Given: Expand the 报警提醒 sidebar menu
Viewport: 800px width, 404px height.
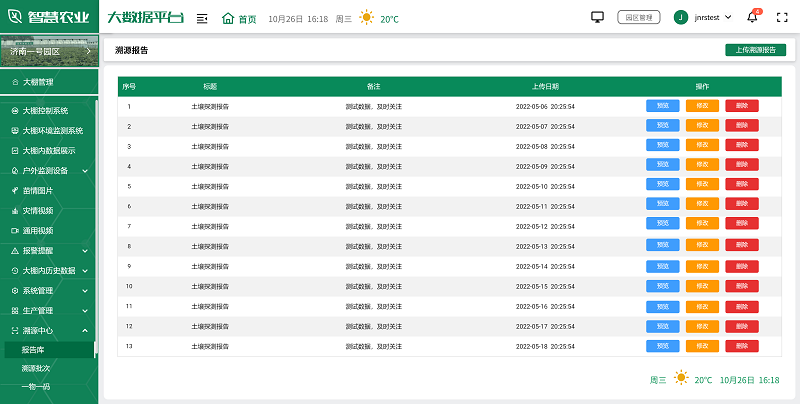Looking at the screenshot, I should [48, 250].
